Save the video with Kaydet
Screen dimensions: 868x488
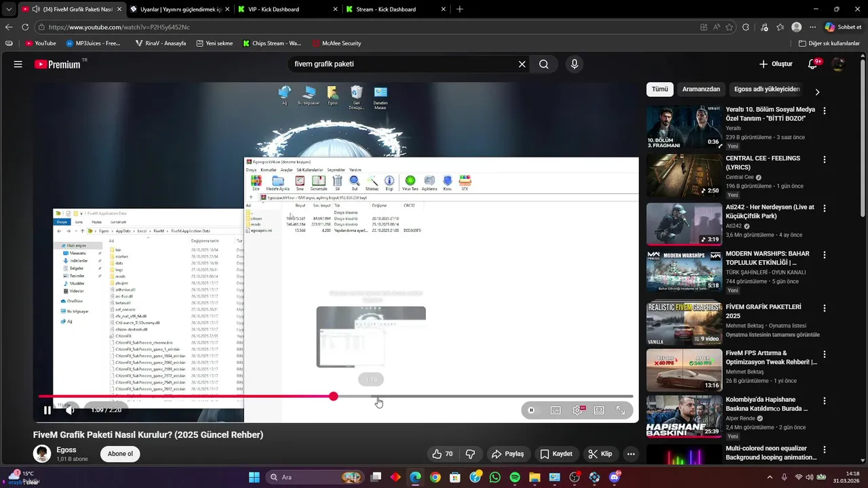tap(557, 454)
